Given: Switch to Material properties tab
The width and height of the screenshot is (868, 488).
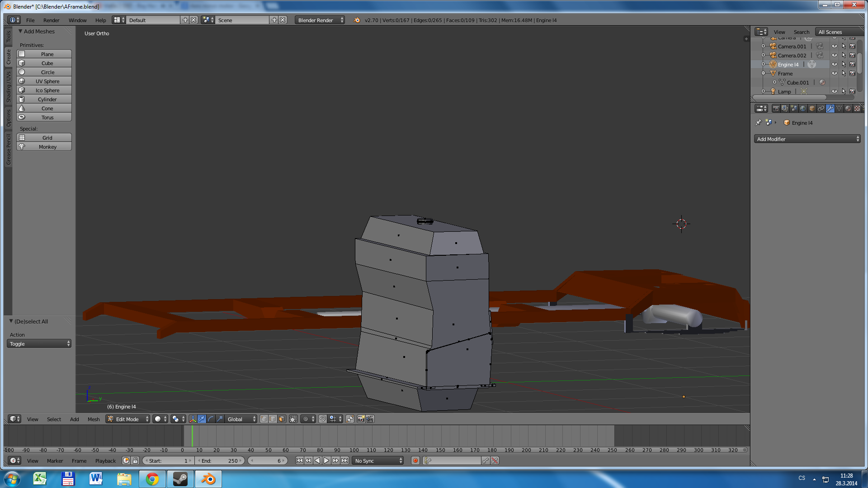Looking at the screenshot, I should (x=848, y=108).
